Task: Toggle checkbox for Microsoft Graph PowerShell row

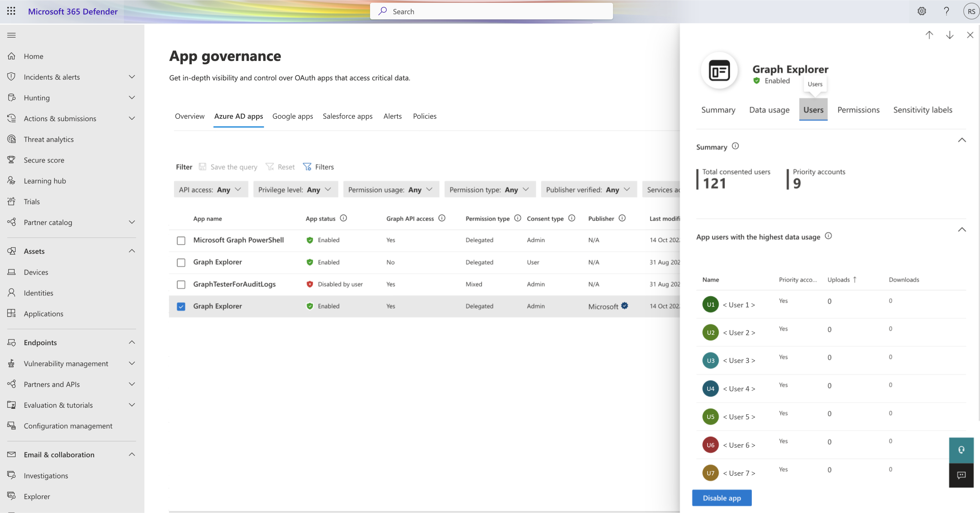Action: [x=181, y=240]
